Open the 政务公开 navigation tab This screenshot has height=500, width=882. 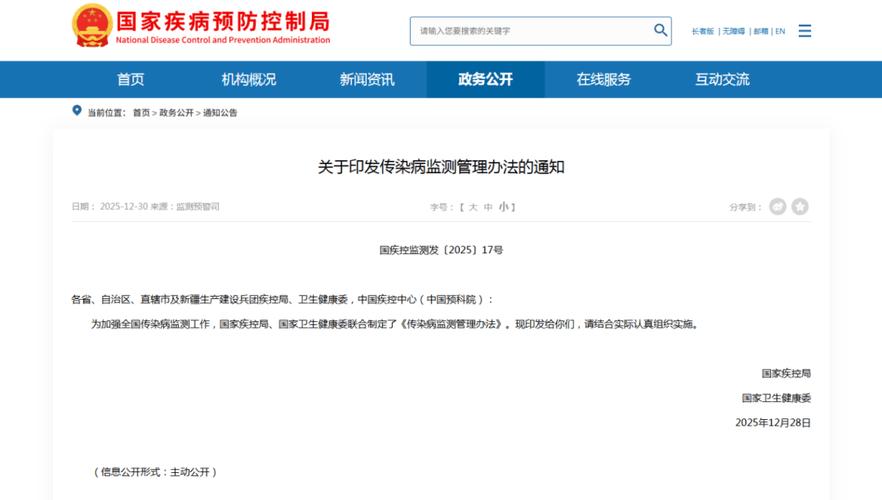pos(485,79)
